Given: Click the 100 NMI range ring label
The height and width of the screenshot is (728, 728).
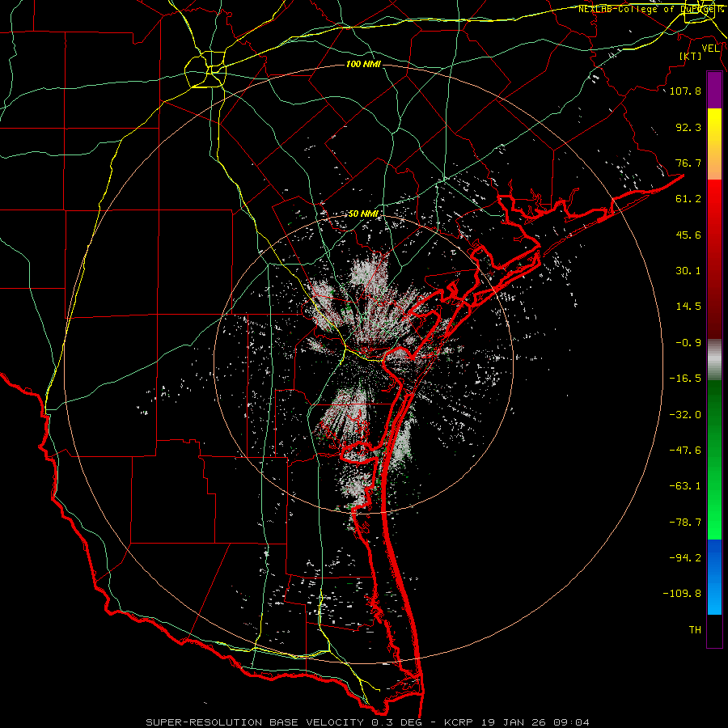Looking at the screenshot, I should click(363, 64).
